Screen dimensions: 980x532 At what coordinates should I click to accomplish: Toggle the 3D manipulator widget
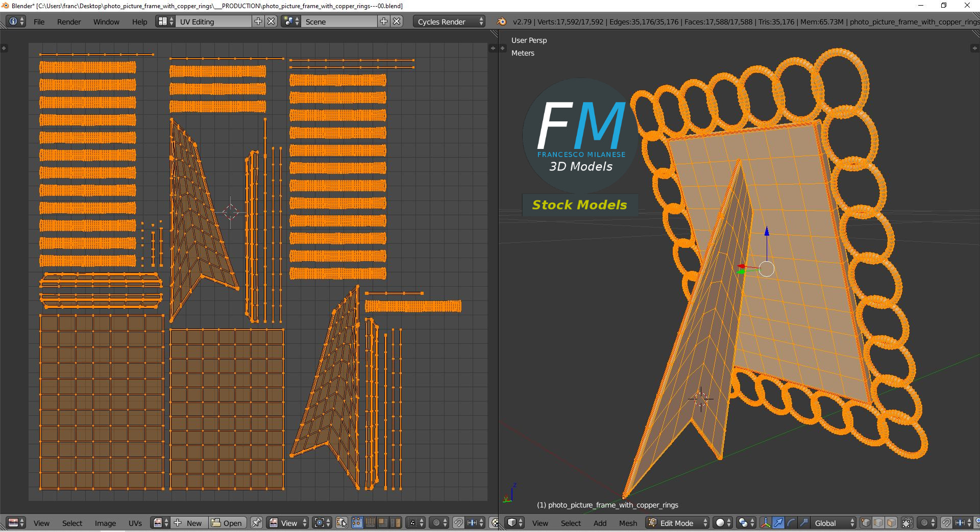[766, 523]
